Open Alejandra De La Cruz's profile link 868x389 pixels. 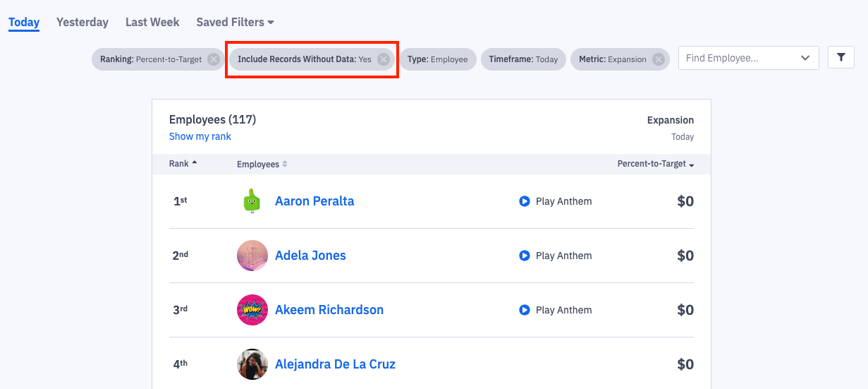pos(335,364)
